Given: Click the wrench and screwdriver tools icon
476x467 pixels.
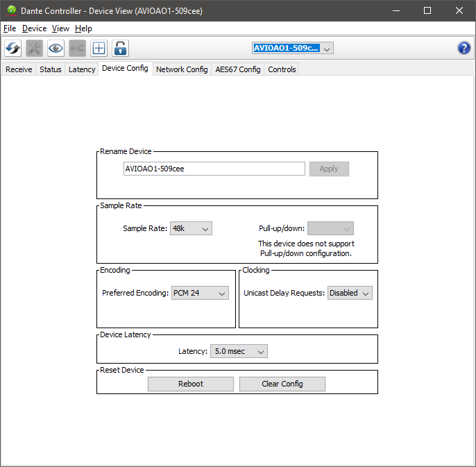Looking at the screenshot, I should [34, 48].
